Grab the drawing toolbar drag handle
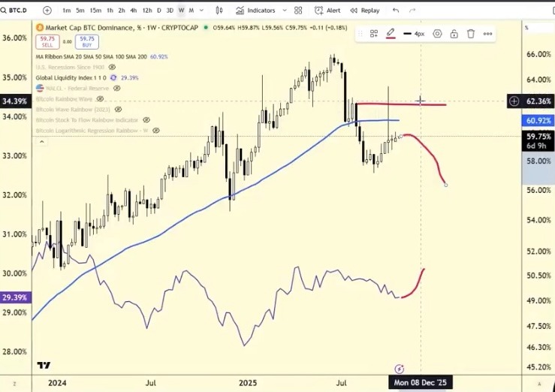The width and height of the screenshot is (555, 392). tap(360, 34)
